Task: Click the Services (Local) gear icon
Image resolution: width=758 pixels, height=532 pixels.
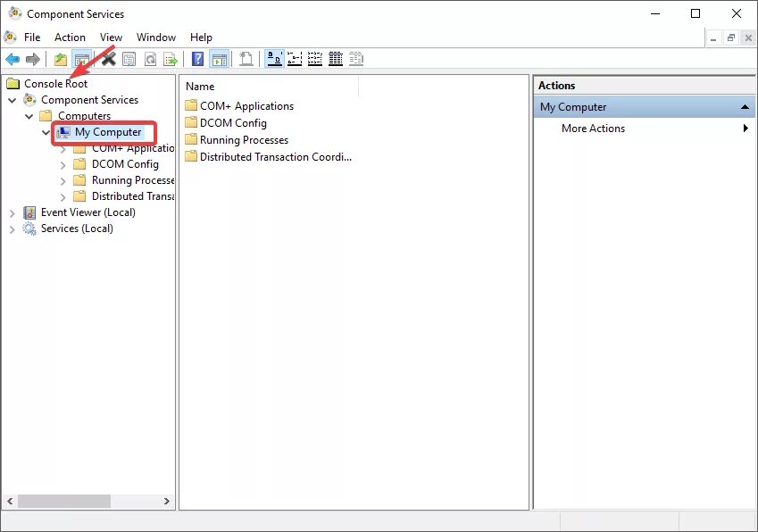Action: point(29,229)
